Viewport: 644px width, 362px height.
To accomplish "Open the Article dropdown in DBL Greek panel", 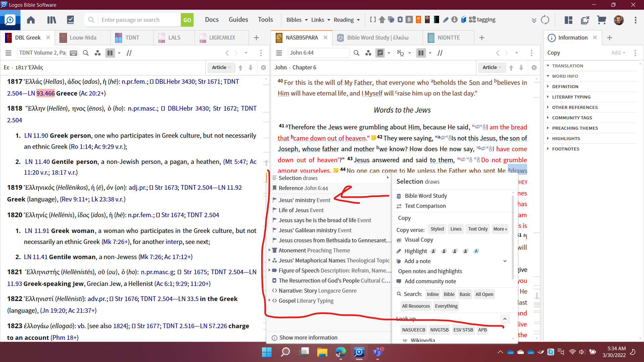I will (221, 67).
